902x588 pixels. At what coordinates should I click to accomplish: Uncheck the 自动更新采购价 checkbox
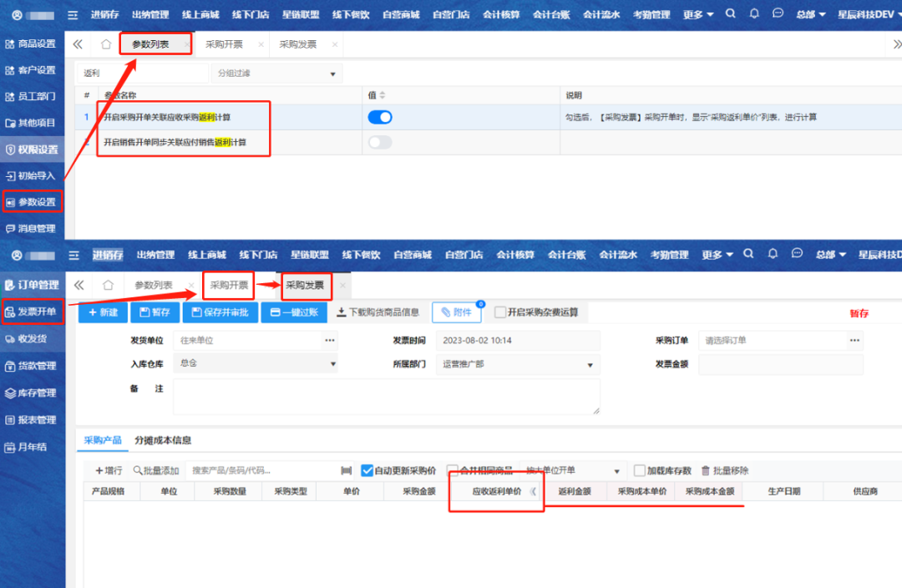[x=367, y=471]
